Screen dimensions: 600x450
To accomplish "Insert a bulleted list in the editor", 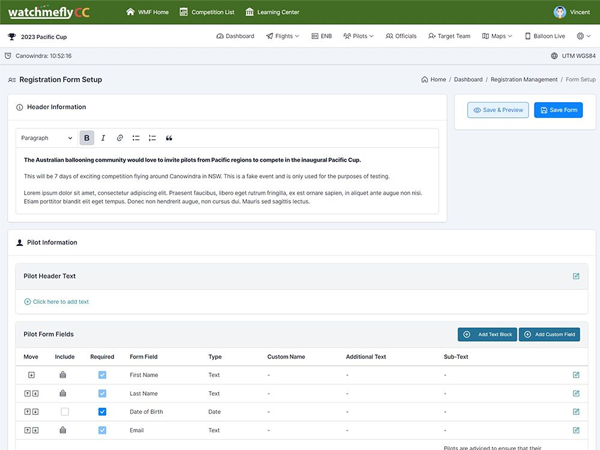I will pyautogui.click(x=136, y=138).
